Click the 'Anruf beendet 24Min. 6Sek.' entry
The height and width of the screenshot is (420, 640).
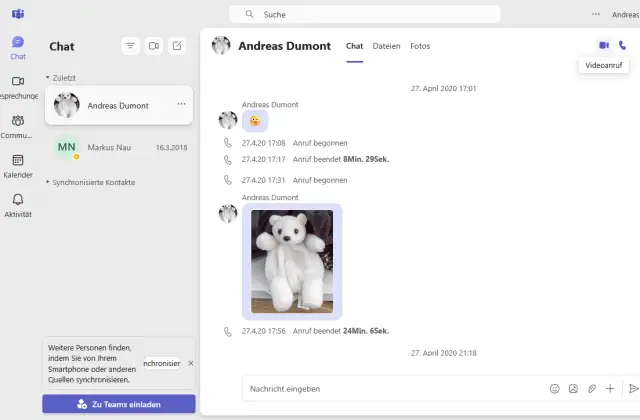pos(315,331)
